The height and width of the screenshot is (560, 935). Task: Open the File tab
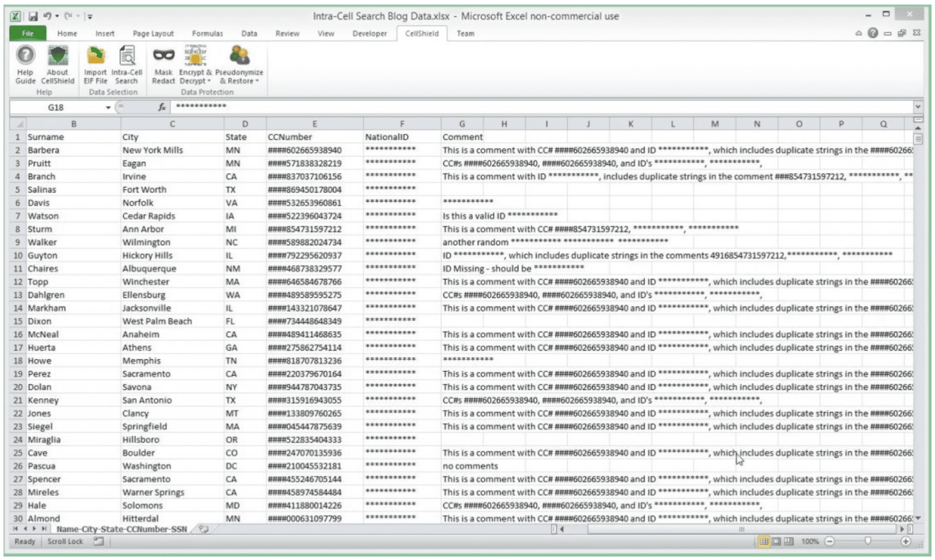28,33
